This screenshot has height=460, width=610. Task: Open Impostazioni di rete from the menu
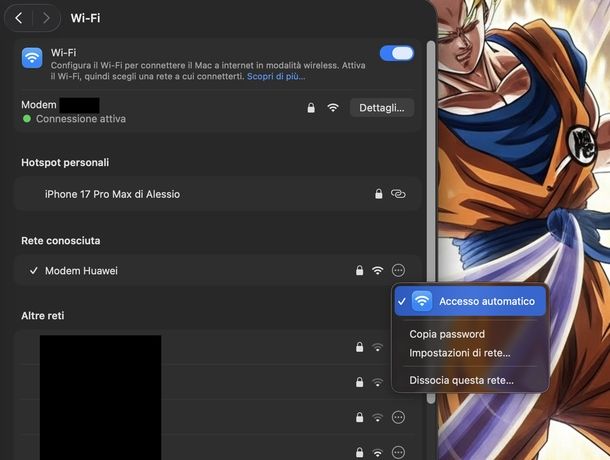(460, 353)
